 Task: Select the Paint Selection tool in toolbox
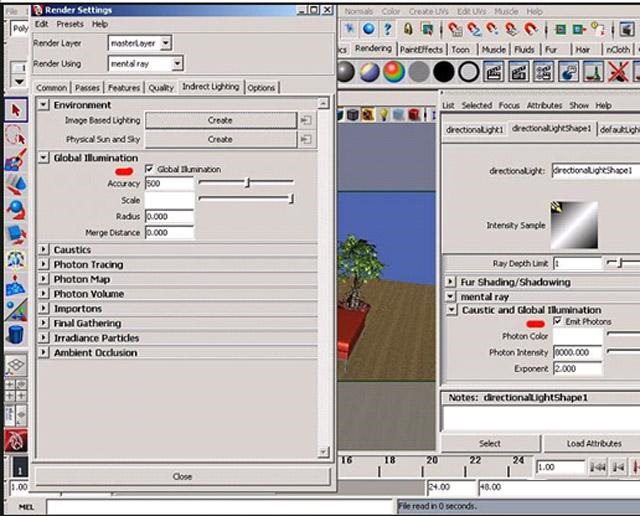click(x=16, y=160)
